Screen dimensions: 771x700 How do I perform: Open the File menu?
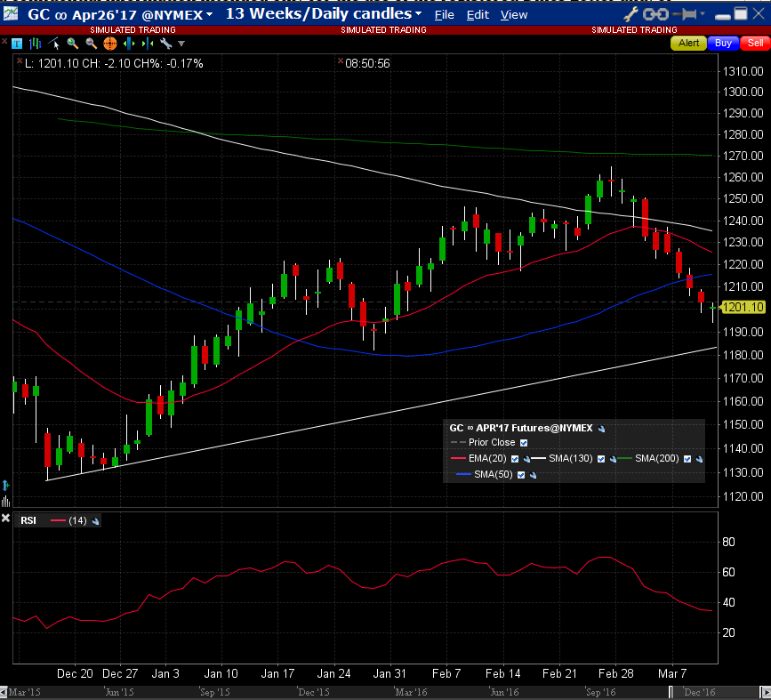(444, 15)
